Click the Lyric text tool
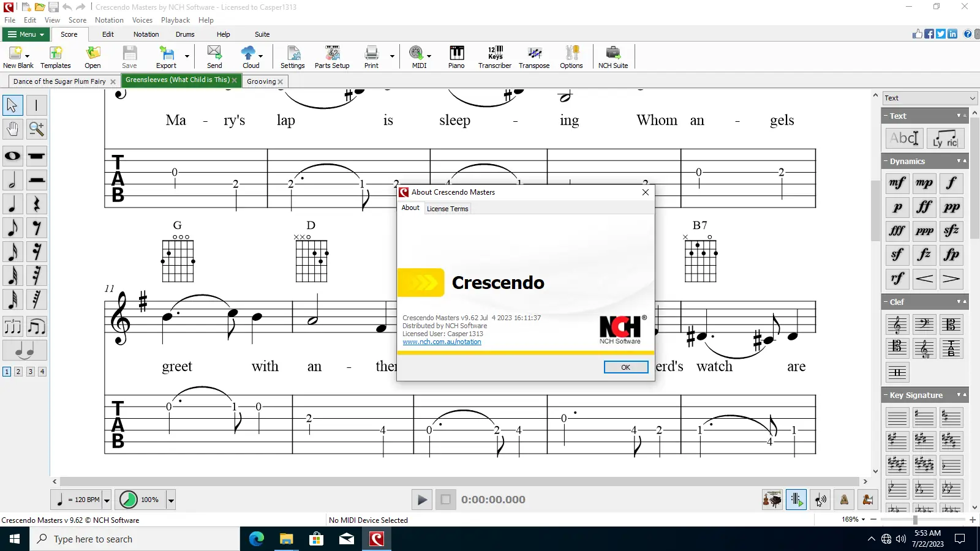Screen dimensions: 980x551 pyautogui.click(x=945, y=138)
